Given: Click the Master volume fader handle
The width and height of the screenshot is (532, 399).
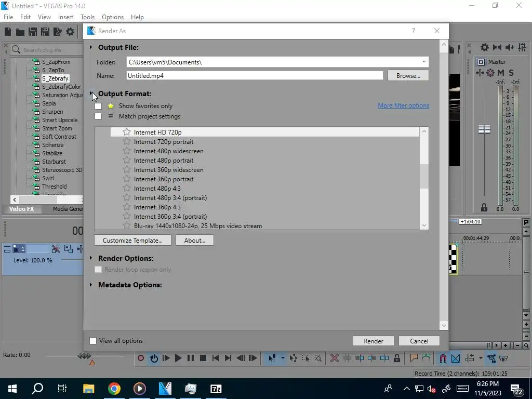Looking at the screenshot, I should pyautogui.click(x=484, y=129).
